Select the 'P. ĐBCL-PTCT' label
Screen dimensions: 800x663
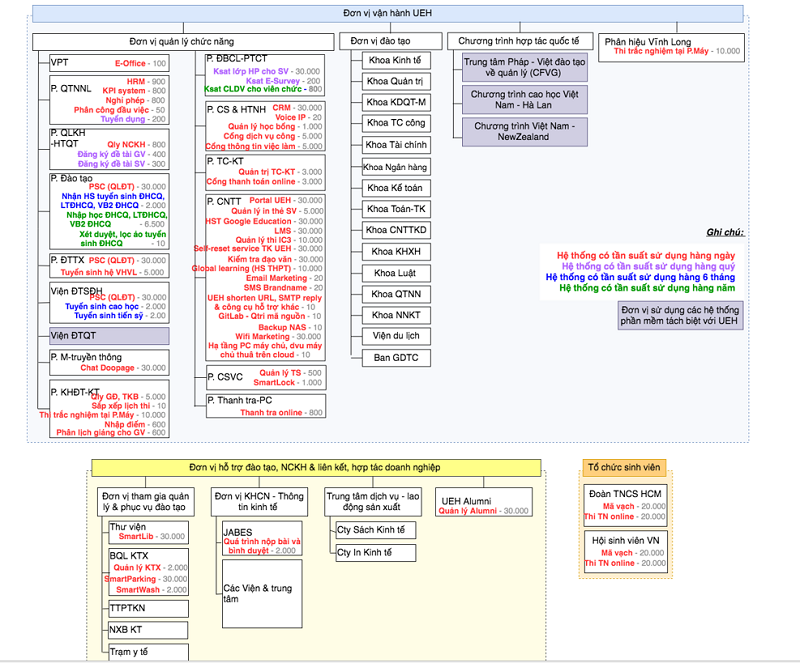237,59
